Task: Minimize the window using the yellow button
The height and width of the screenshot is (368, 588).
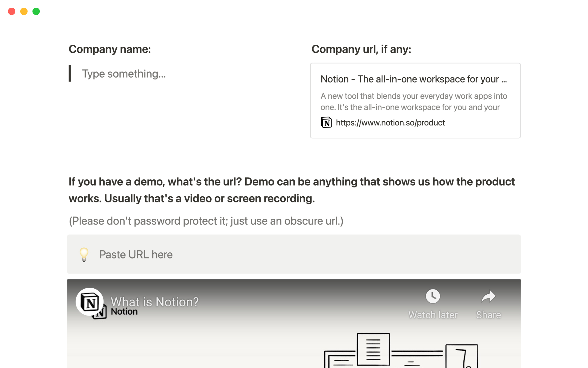Action: pyautogui.click(x=24, y=11)
